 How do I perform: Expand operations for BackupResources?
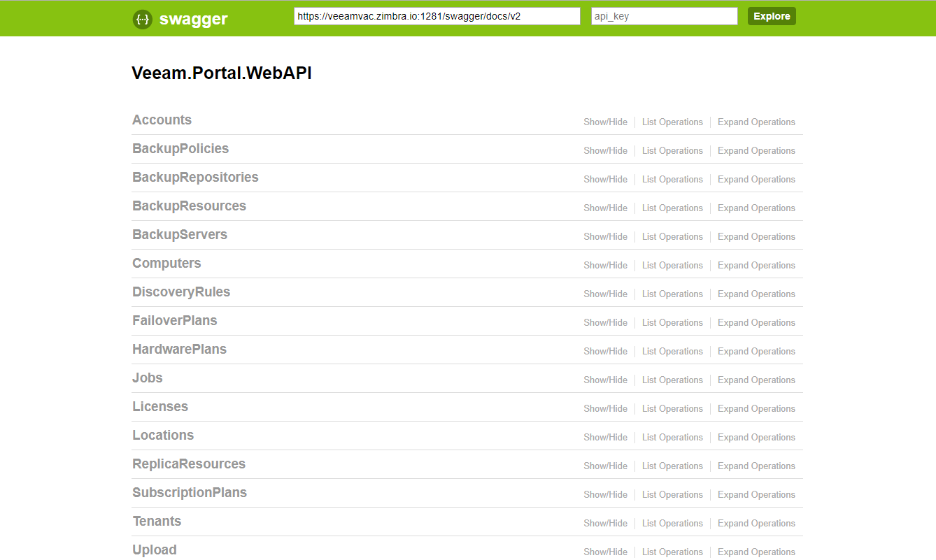pyautogui.click(x=756, y=208)
